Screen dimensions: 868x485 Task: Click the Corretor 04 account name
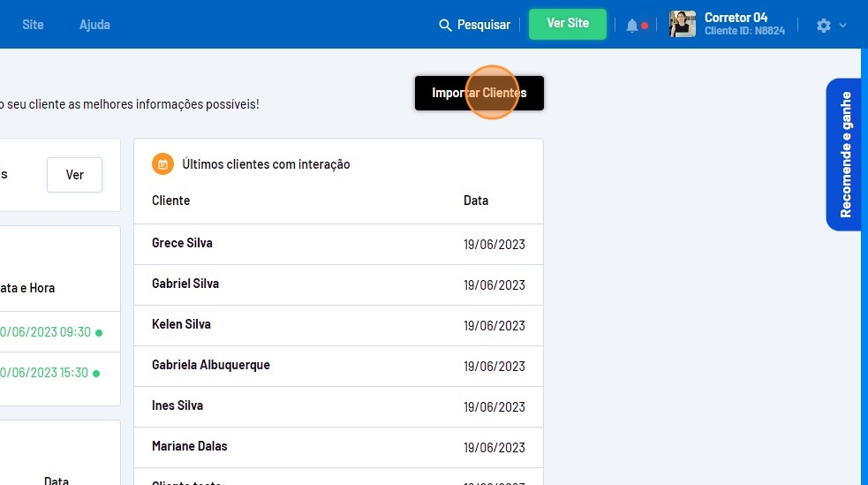tap(736, 18)
